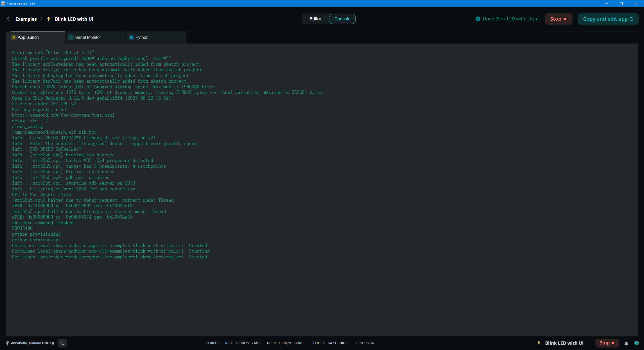This screenshot has width=644, height=350.
Task: Click the openocd.org bugs.html URL line
Action: [63, 115]
